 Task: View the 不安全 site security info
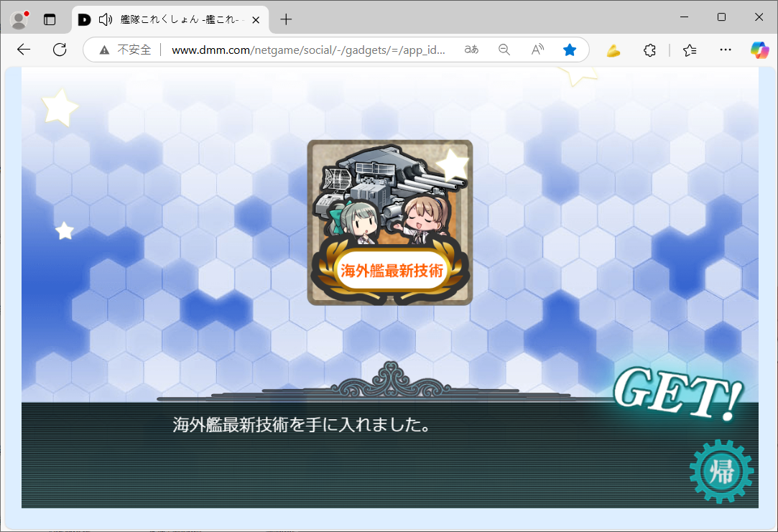126,50
